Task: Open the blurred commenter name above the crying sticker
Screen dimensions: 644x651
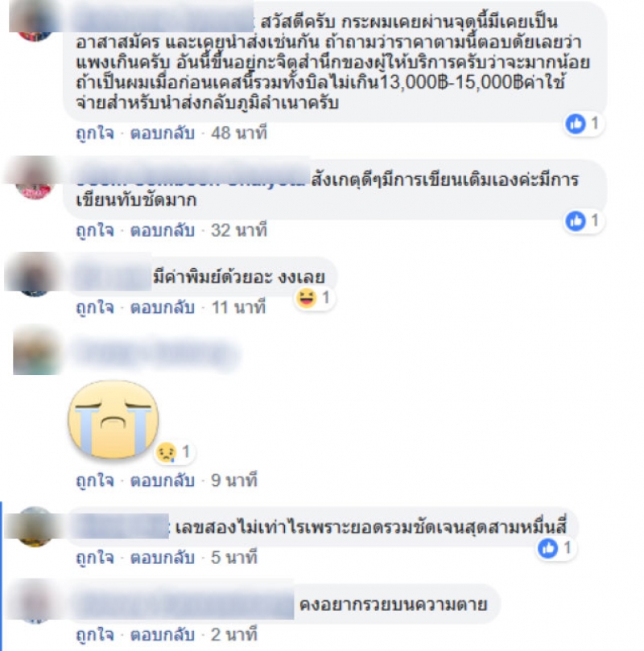Action: coord(155,354)
